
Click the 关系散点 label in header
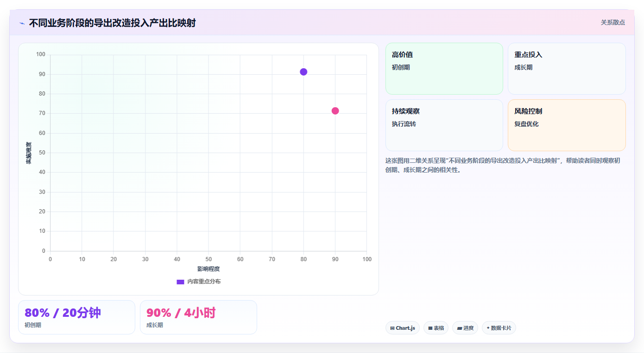click(x=613, y=22)
